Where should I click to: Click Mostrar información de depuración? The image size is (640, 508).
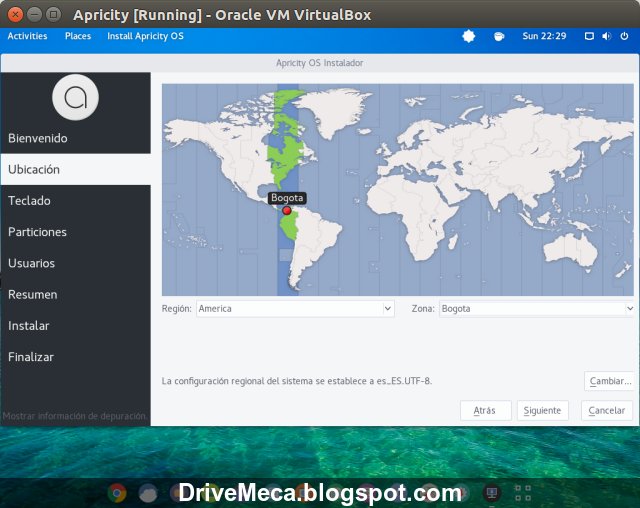[x=74, y=416]
